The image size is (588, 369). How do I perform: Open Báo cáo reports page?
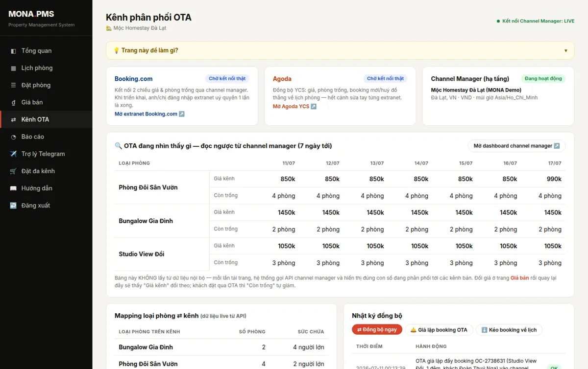click(46, 137)
